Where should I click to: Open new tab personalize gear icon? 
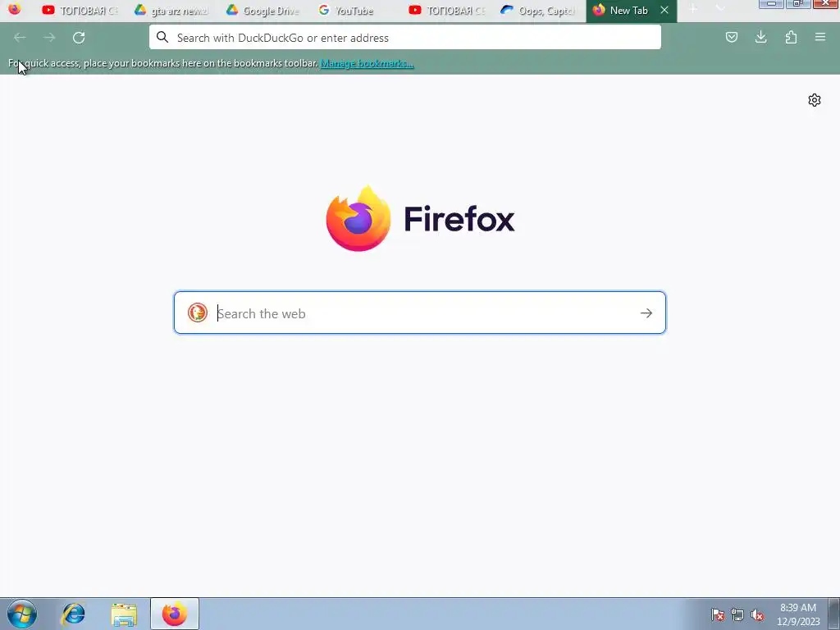(x=815, y=100)
